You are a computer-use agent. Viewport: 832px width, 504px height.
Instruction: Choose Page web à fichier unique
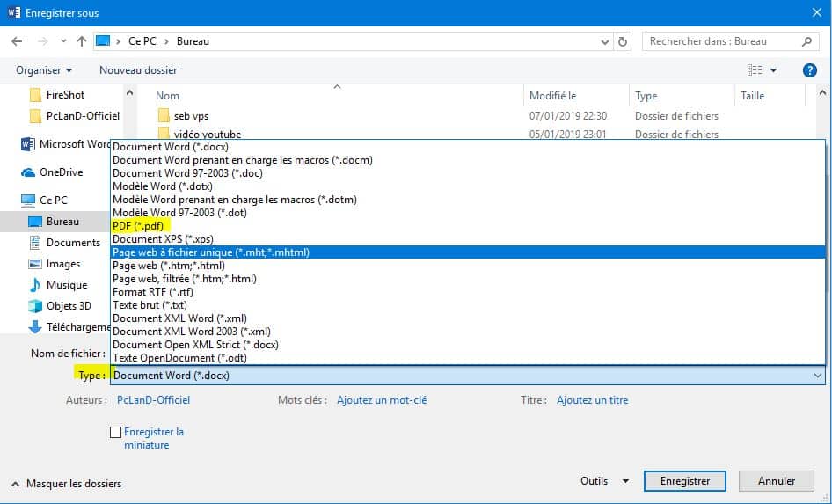[x=468, y=252]
